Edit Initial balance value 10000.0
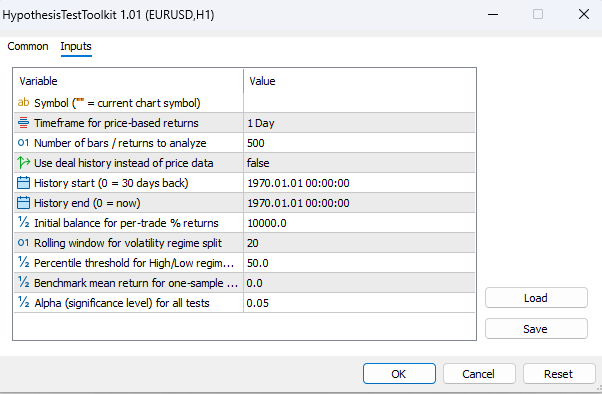 click(359, 223)
